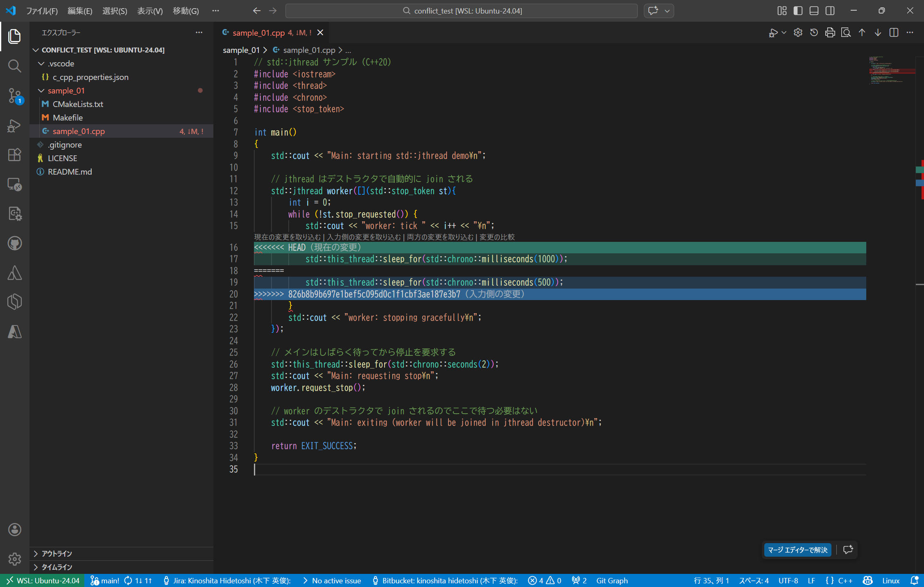This screenshot has height=587, width=924.
Task: Toggle the bottom Panel layout button
Action: coord(814,11)
